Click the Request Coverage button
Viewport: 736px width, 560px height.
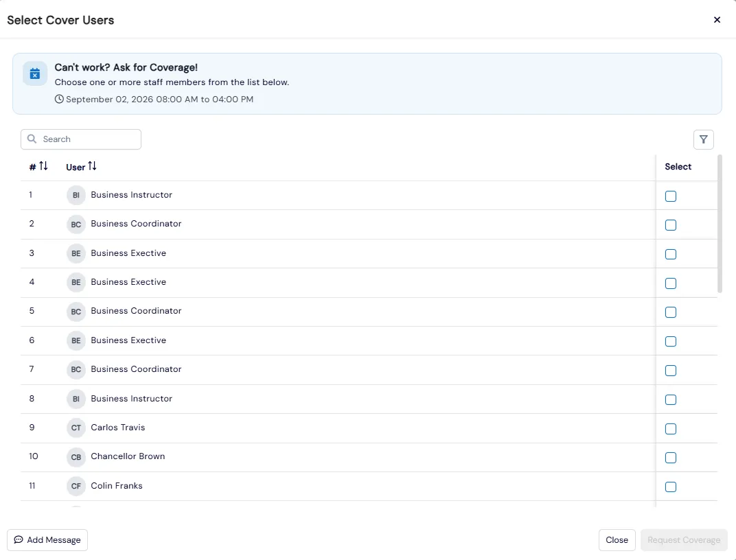click(684, 540)
